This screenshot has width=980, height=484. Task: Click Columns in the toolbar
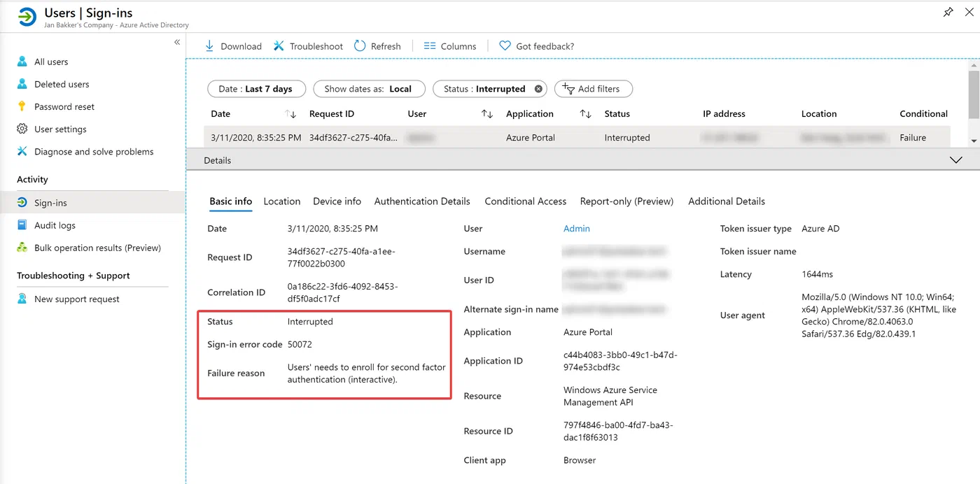(x=450, y=46)
